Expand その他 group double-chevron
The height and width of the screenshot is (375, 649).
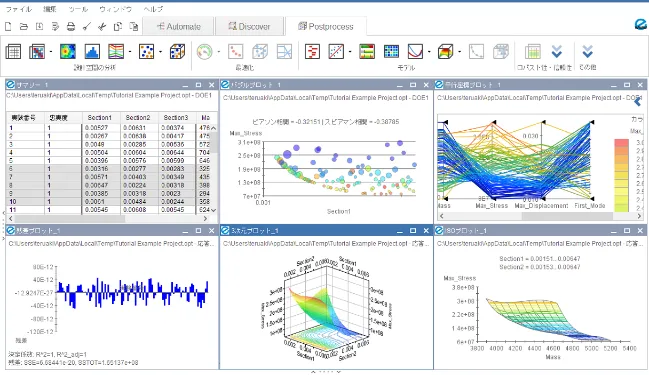587,52
